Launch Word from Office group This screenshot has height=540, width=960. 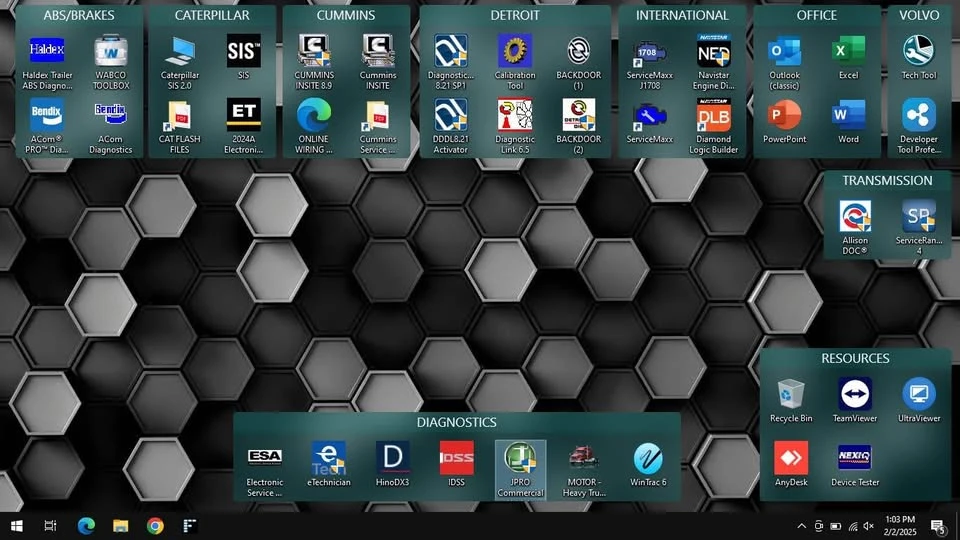[x=848, y=121]
